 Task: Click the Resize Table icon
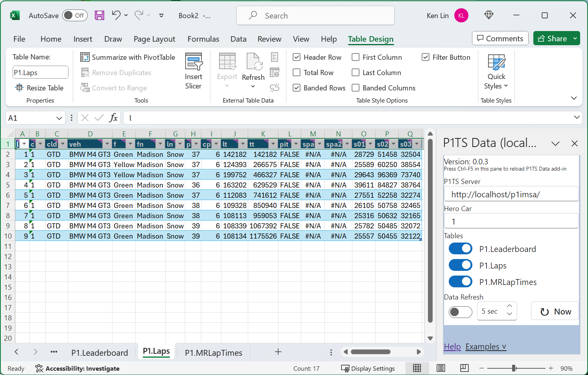[19, 88]
